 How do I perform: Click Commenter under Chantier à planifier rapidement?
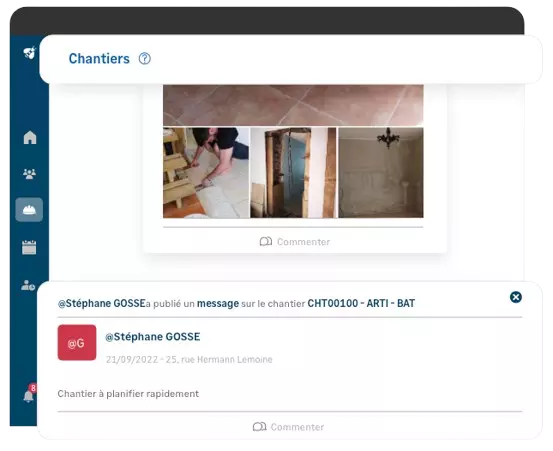[x=288, y=427]
